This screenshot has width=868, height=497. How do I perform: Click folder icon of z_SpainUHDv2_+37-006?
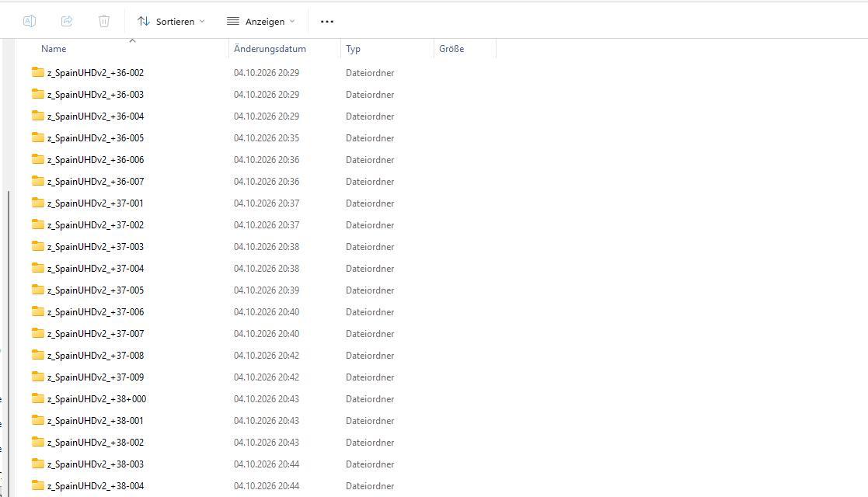click(x=37, y=311)
